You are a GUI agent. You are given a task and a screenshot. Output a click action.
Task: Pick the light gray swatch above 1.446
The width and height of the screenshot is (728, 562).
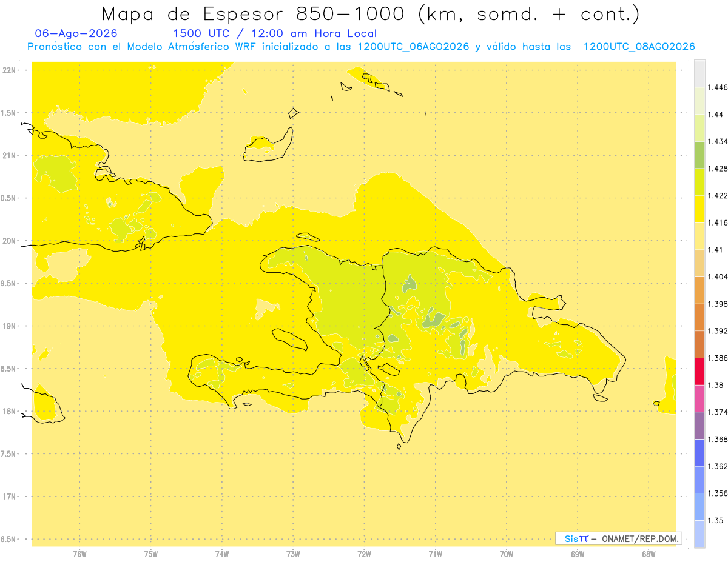point(699,73)
